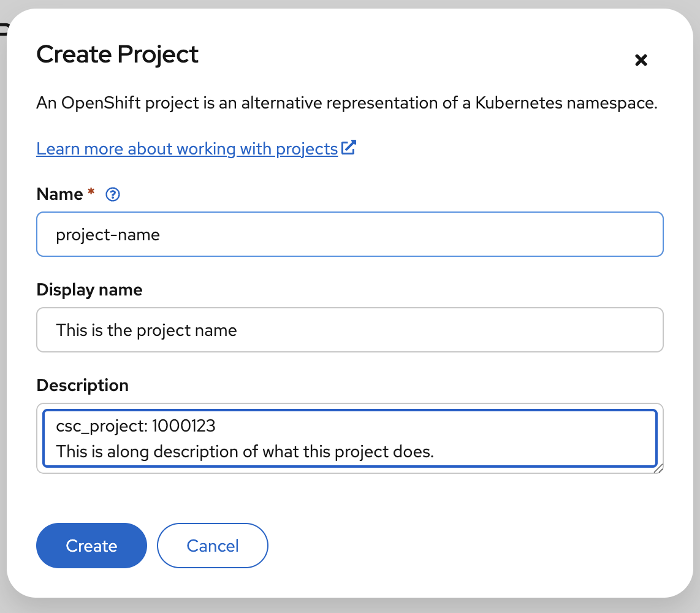Focus the Display name text field
700x613 pixels.
tap(349, 330)
